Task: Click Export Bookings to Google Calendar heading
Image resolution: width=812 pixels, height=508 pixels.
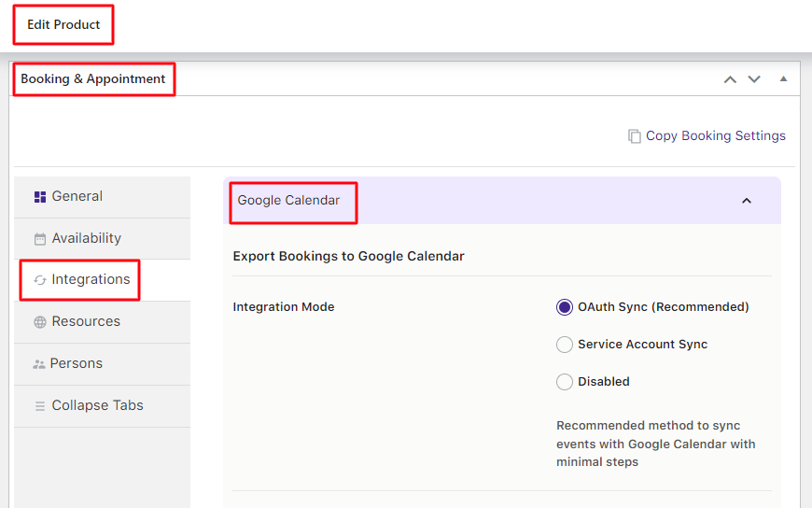Action: [348, 256]
